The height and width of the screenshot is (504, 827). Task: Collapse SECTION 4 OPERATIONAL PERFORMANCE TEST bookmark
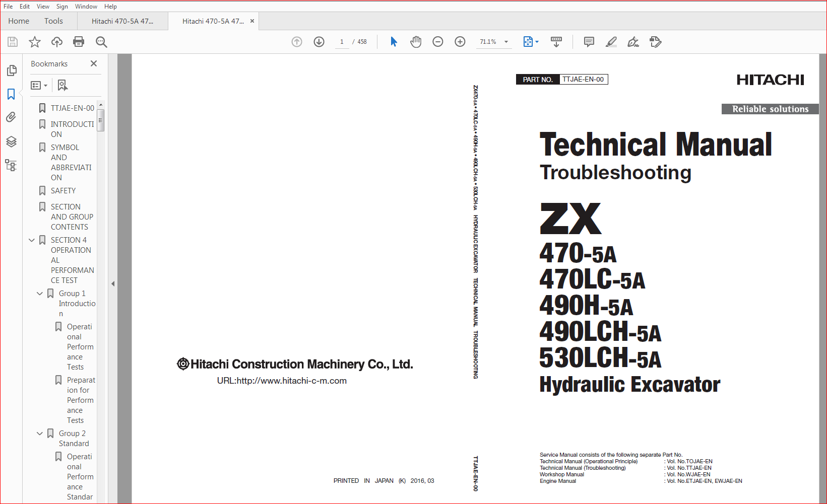32,240
